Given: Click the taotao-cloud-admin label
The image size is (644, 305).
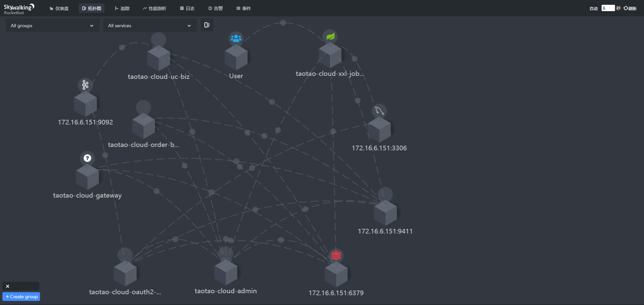Looking at the screenshot, I should coord(226,291).
